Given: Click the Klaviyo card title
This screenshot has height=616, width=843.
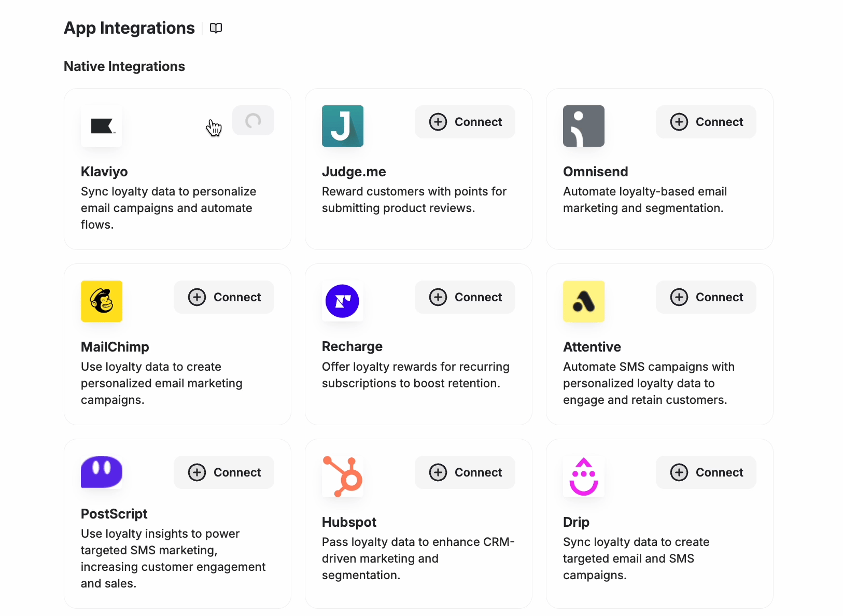Looking at the screenshot, I should click(x=104, y=172).
